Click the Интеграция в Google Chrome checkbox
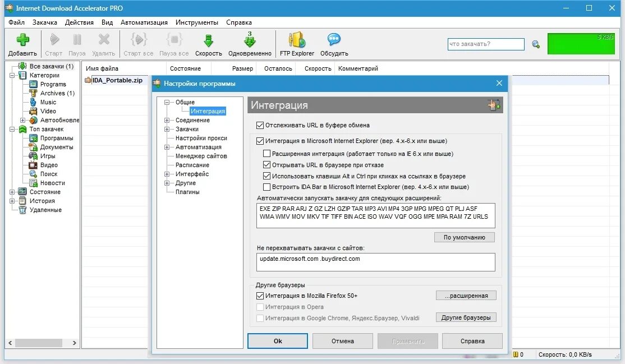Image resolution: width=625 pixels, height=364 pixels. click(x=260, y=318)
